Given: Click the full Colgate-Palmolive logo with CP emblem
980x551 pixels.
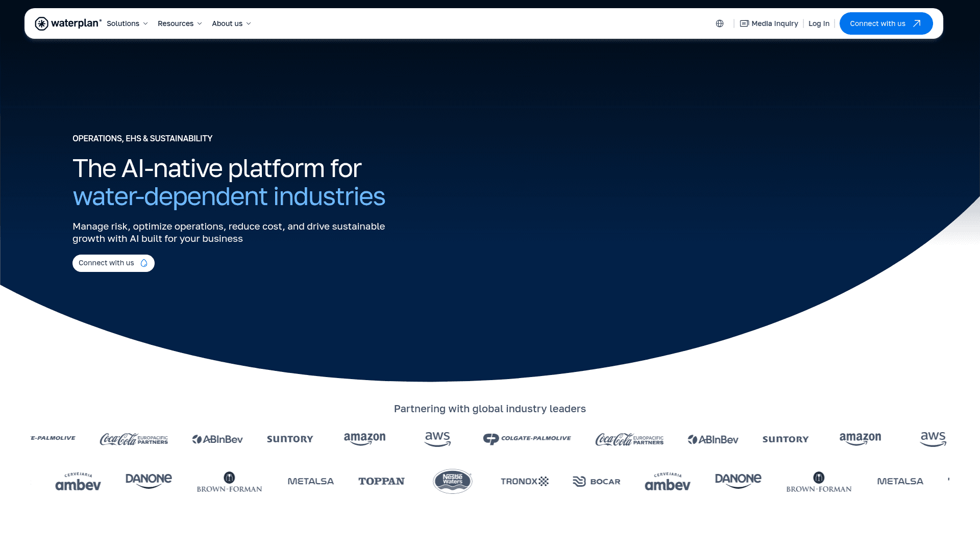Looking at the screenshot, I should click(527, 439).
